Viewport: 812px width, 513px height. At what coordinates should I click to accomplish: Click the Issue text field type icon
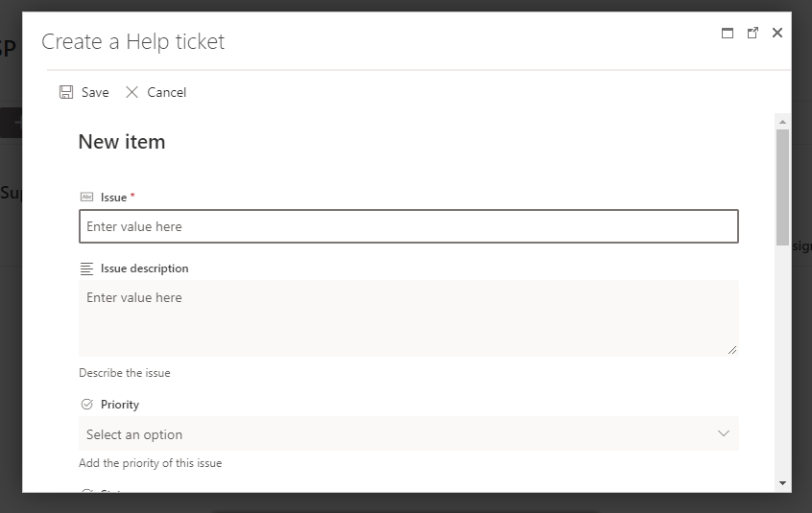click(x=87, y=197)
